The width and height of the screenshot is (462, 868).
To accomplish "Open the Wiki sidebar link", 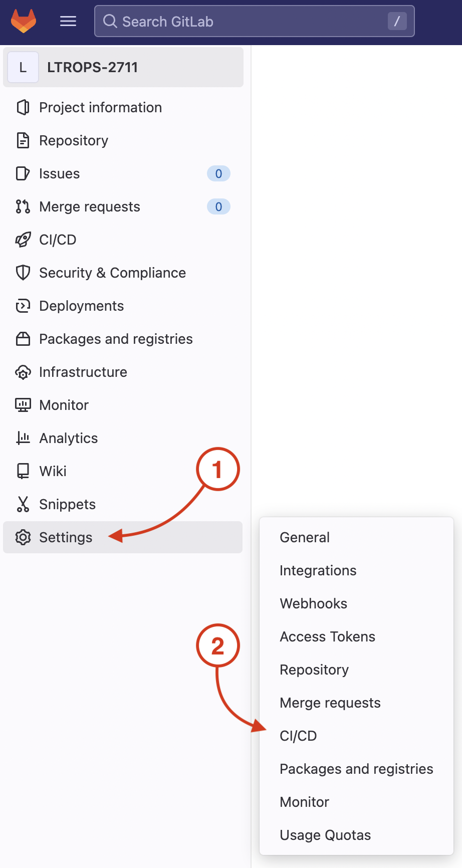I will tap(53, 471).
